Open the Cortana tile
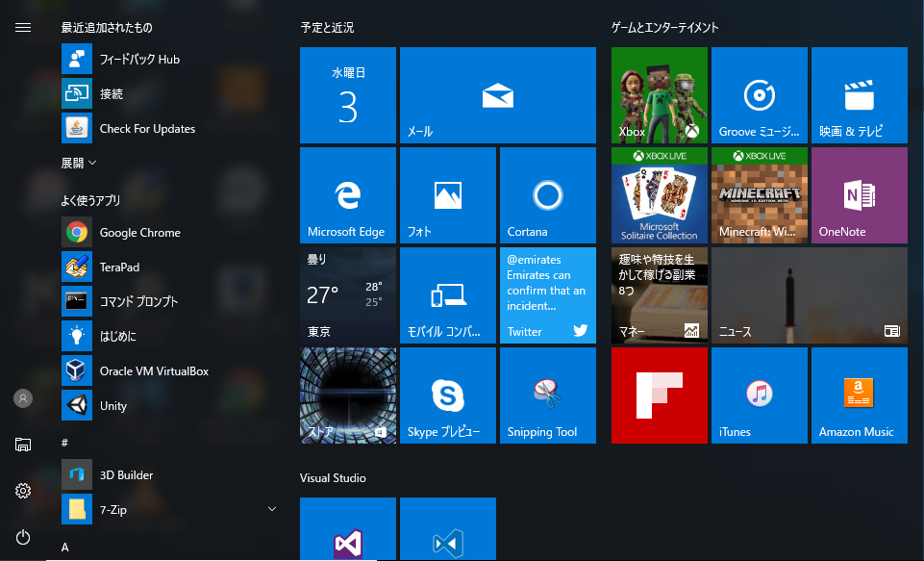The height and width of the screenshot is (561, 924). pyautogui.click(x=548, y=195)
